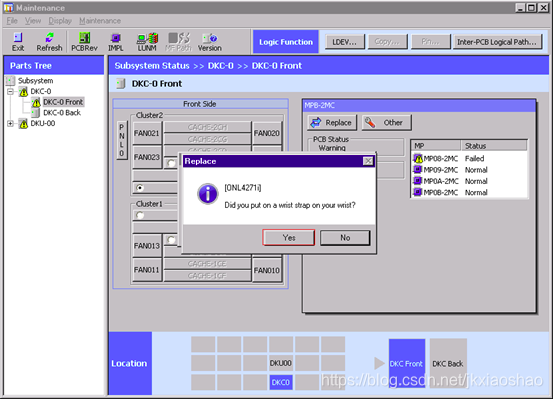The height and width of the screenshot is (399, 553).
Task: Open the File menu
Action: [x=12, y=21]
